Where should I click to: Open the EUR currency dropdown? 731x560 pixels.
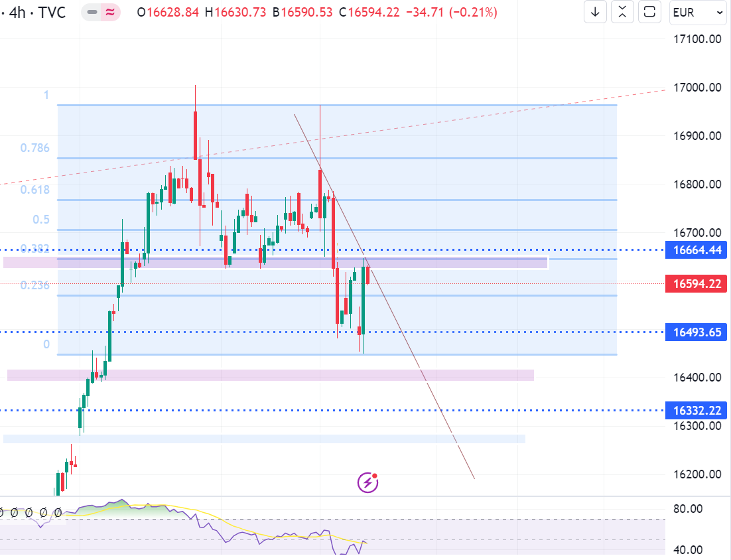tap(698, 13)
